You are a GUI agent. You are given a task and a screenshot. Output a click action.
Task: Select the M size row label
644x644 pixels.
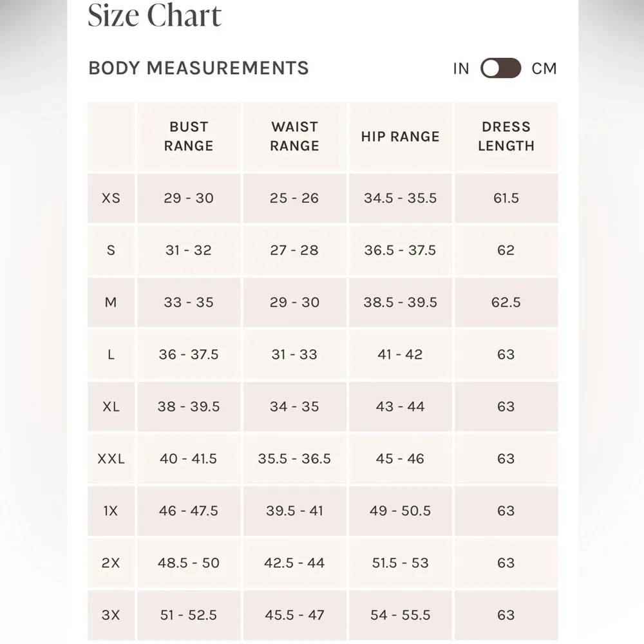(111, 303)
